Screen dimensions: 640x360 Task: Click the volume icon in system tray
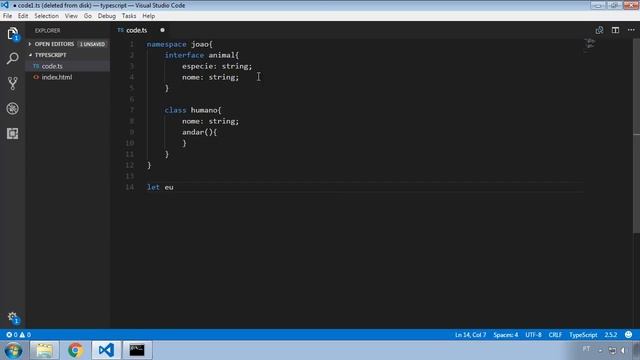(x=623, y=350)
